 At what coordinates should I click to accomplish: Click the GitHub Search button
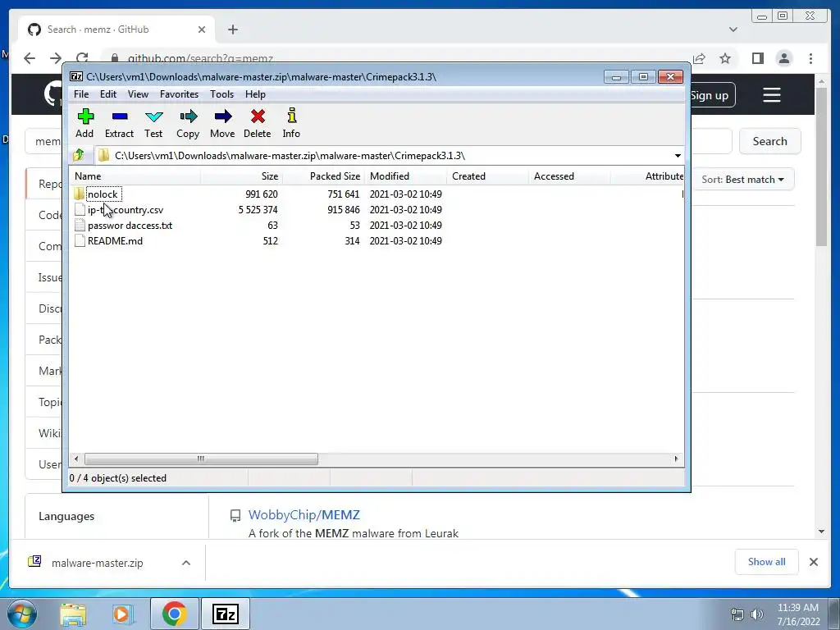769,141
